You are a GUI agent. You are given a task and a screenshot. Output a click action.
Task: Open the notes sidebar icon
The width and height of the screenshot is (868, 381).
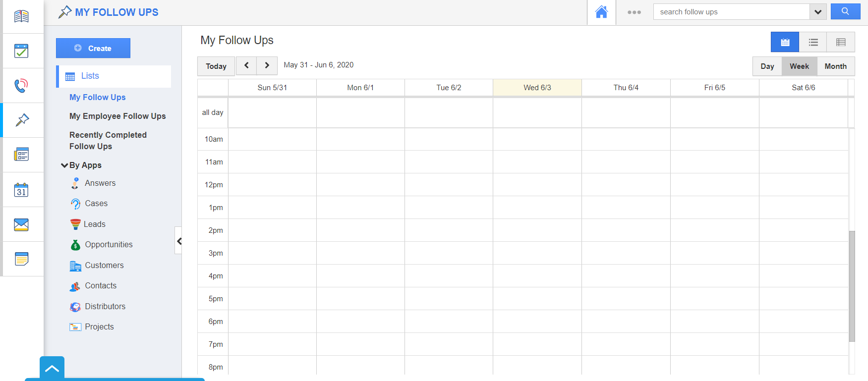tap(21, 259)
